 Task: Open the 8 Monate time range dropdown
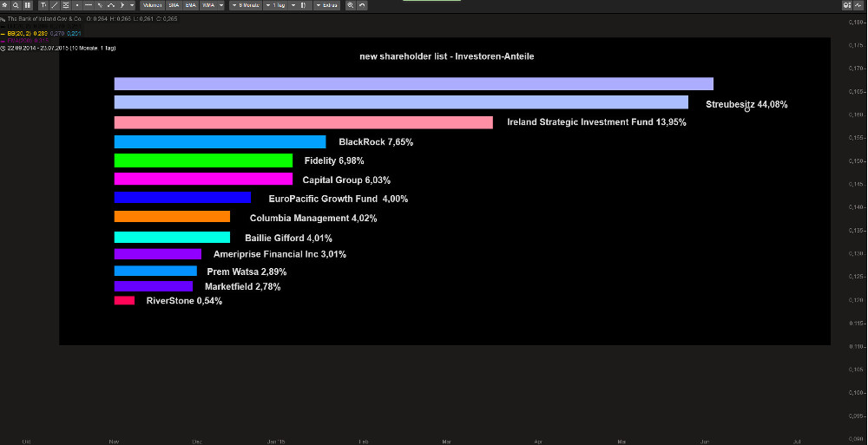246,5
